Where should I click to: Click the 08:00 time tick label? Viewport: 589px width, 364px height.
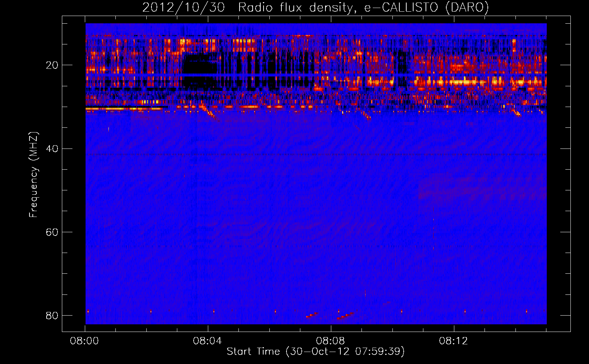[x=85, y=341]
